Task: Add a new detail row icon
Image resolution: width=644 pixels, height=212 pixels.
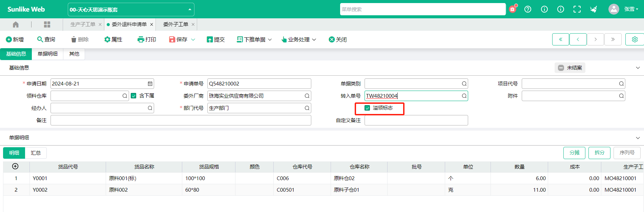Action: (15, 166)
